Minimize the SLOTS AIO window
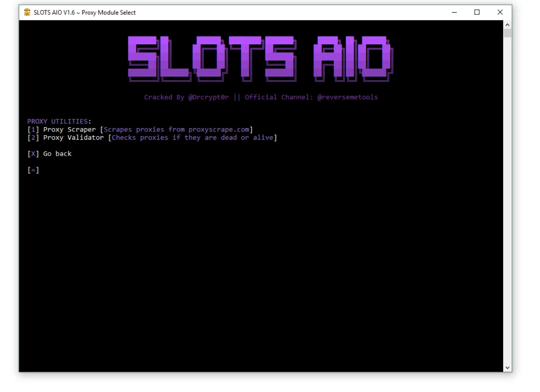This screenshot has height=392, width=540. [x=454, y=12]
